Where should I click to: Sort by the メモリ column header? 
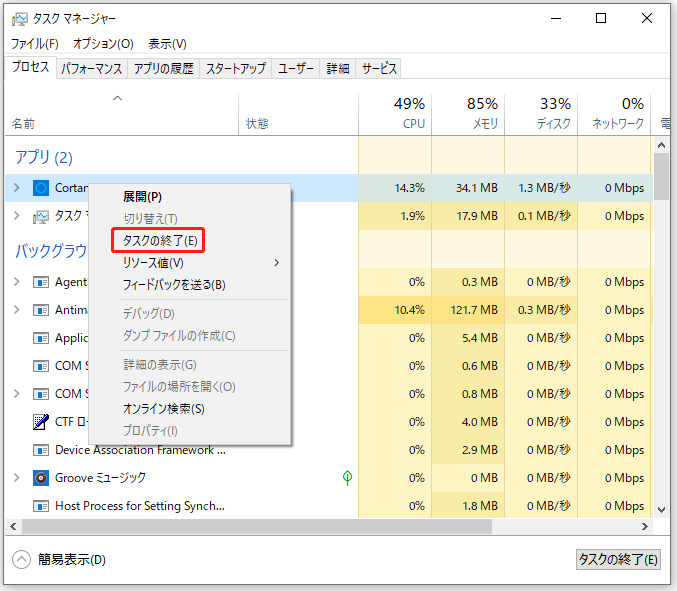pos(468,114)
